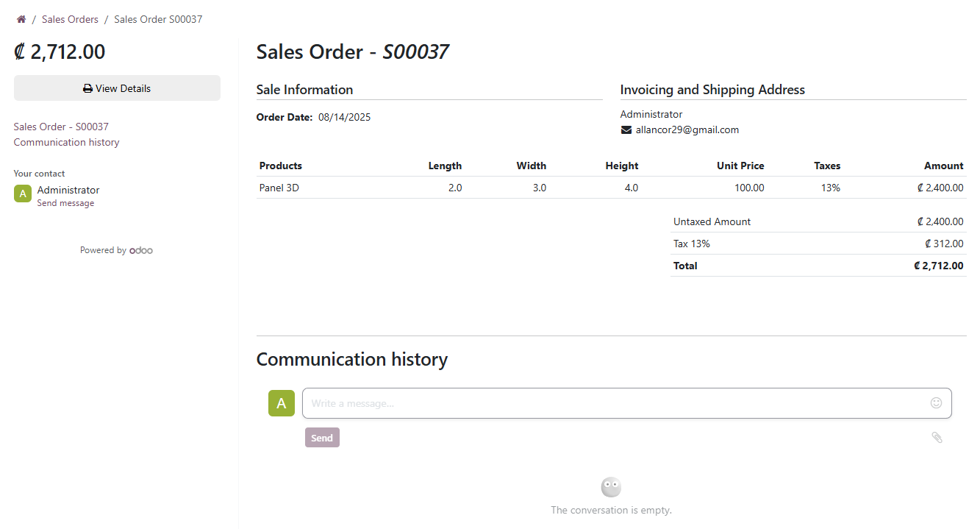Viewport: 980px width, 529px height.
Task: Click inside Write a message field
Action: pyautogui.click(x=614, y=403)
